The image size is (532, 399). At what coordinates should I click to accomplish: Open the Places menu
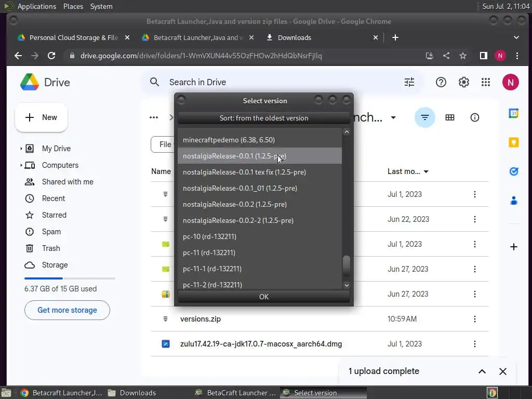click(73, 6)
